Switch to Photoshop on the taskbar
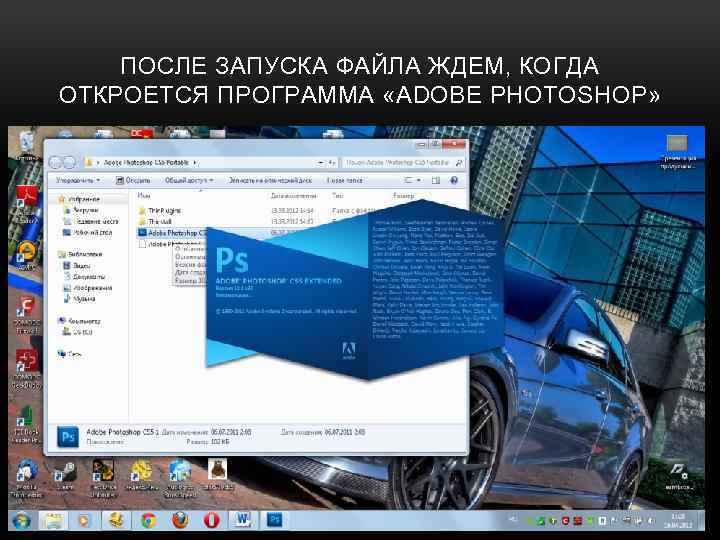This screenshot has width=720, height=540. point(275,521)
